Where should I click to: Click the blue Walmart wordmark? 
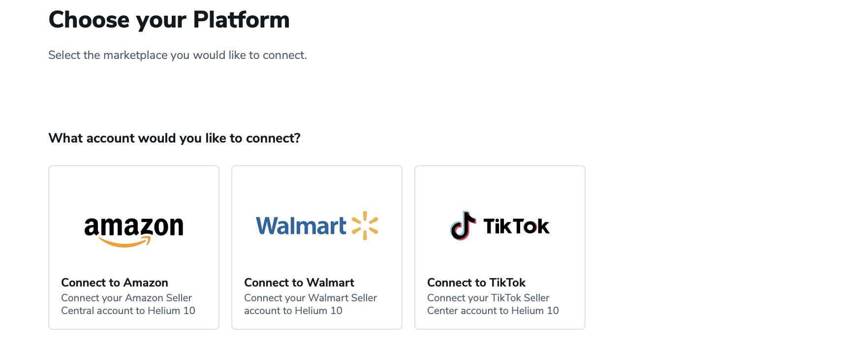(301, 226)
